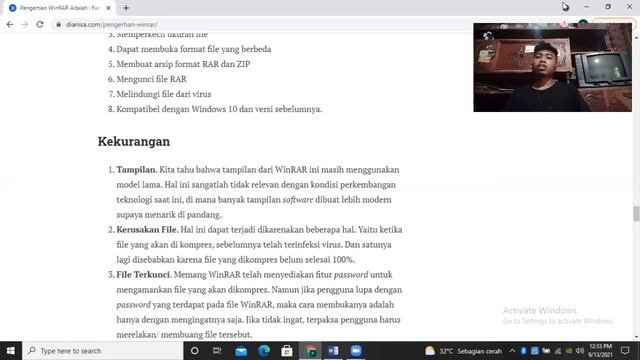
Task: Click the bold text File Terkunci
Action: pyautogui.click(x=143, y=274)
